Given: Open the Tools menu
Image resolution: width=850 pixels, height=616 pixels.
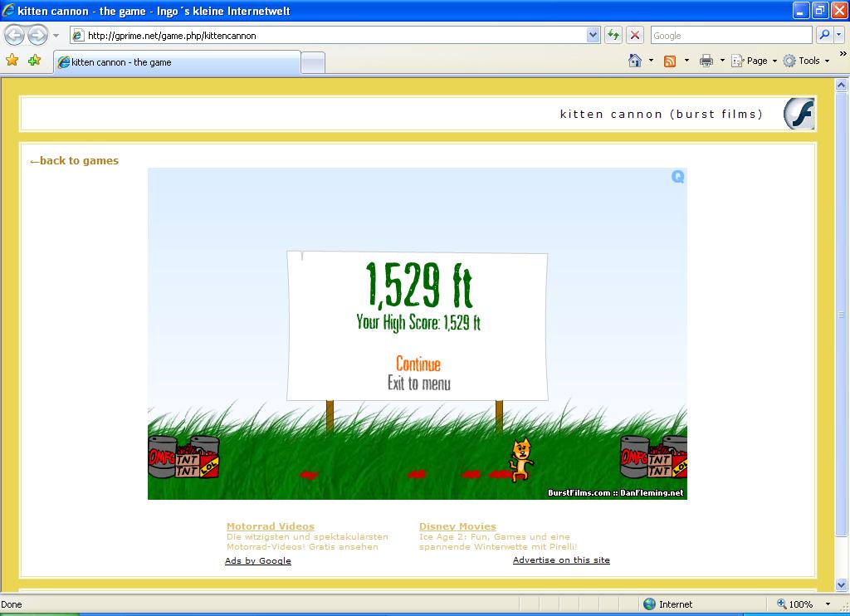Looking at the screenshot, I should click(x=806, y=61).
